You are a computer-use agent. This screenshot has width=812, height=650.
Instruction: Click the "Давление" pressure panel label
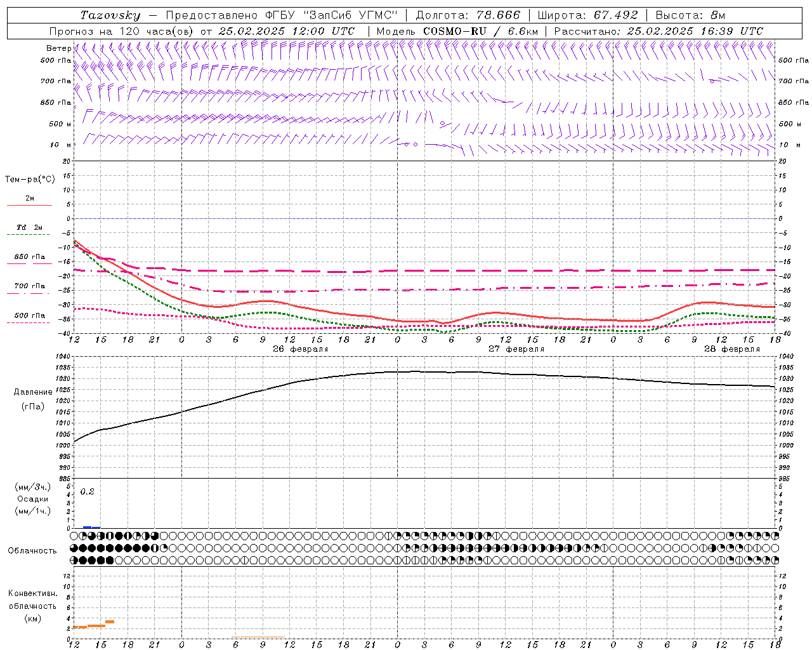coord(33,392)
